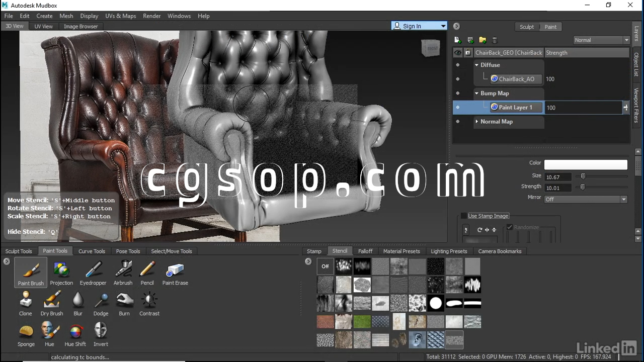
Task: Hide Paint Layer 1
Action: [458, 107]
